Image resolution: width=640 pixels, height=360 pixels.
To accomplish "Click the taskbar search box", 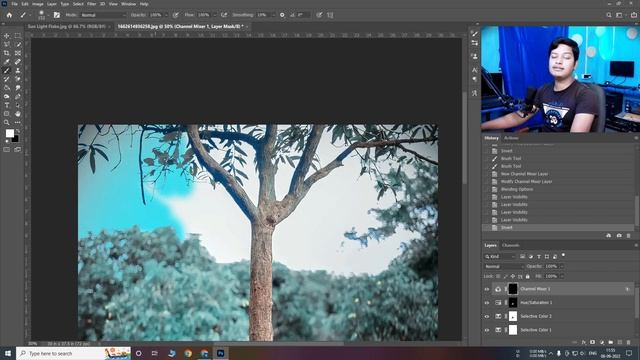I will click(73, 353).
